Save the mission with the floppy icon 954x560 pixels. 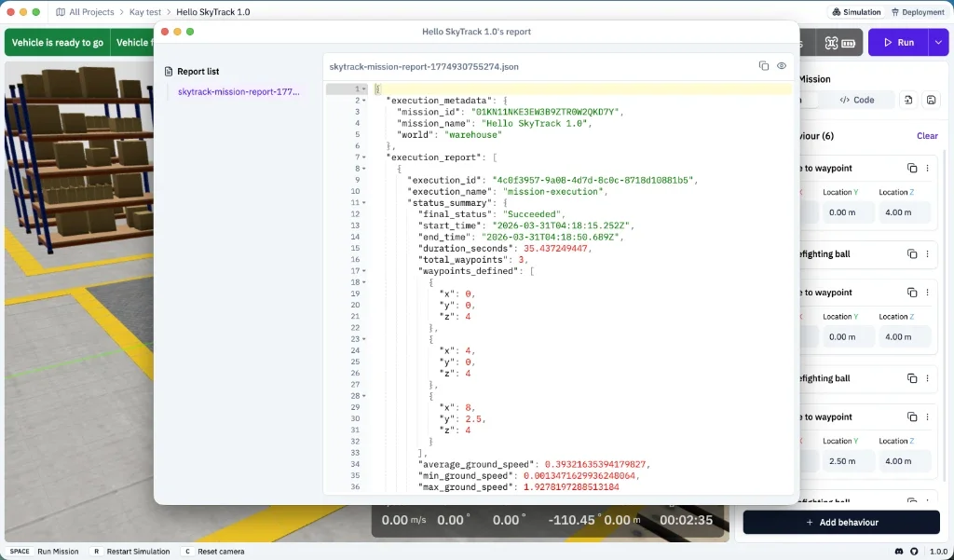(x=931, y=100)
